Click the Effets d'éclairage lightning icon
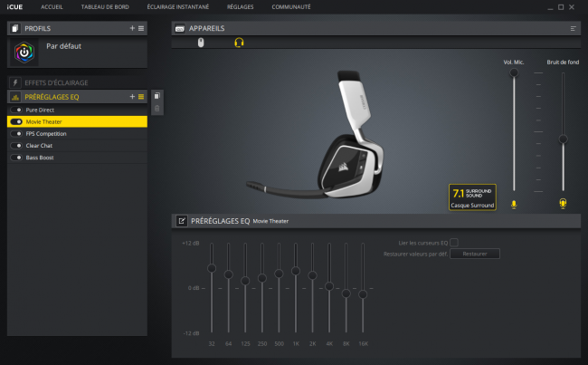Viewport: 588px width, 365px height. (15, 82)
